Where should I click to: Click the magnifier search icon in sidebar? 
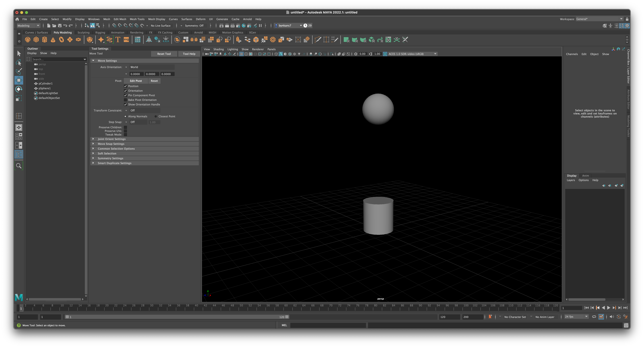19,166
